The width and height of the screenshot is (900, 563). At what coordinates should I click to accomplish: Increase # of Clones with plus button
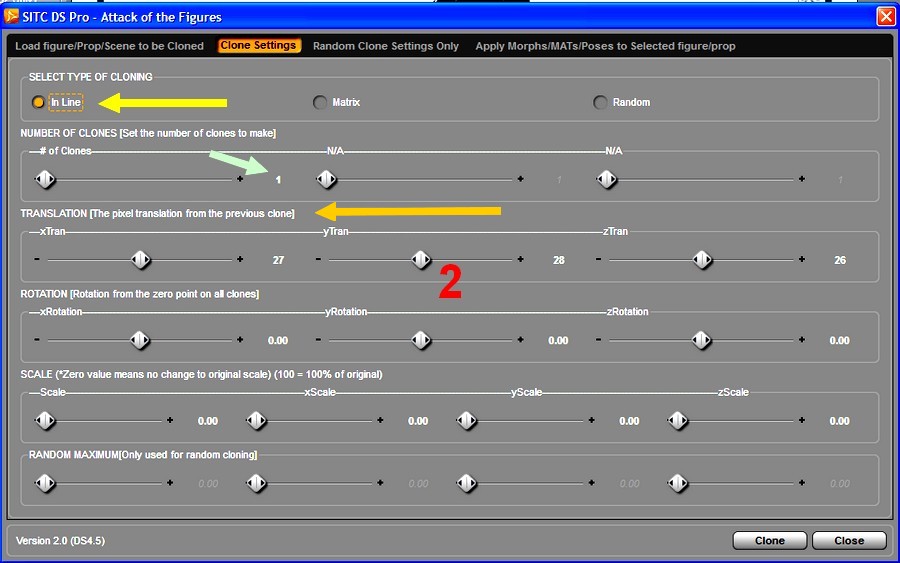tap(240, 179)
